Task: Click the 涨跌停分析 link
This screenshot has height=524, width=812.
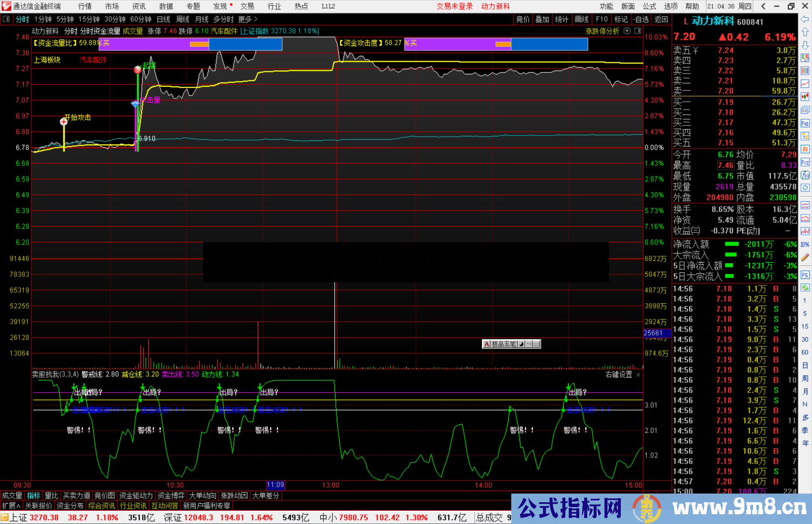Action: point(602,31)
